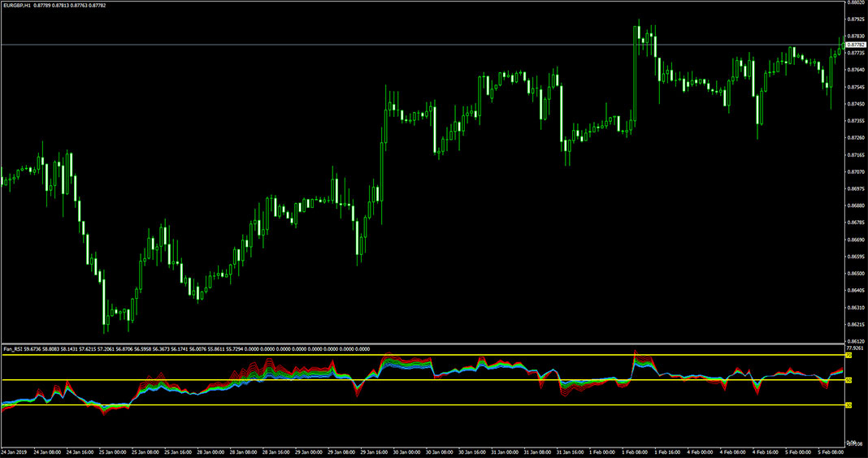Viewport: 868px width, 458px height.
Task: Click the 0.87925 price scale label
Action: click(x=856, y=19)
